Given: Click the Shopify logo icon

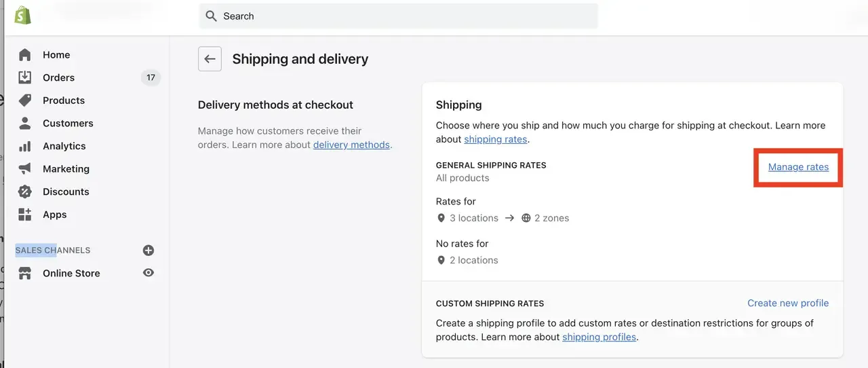Looking at the screenshot, I should coord(22,15).
